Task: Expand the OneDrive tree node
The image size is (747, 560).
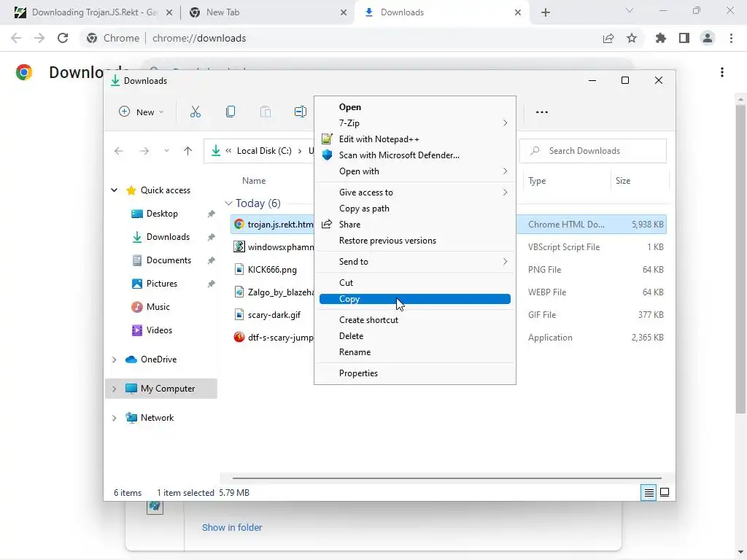Action: [x=115, y=359]
